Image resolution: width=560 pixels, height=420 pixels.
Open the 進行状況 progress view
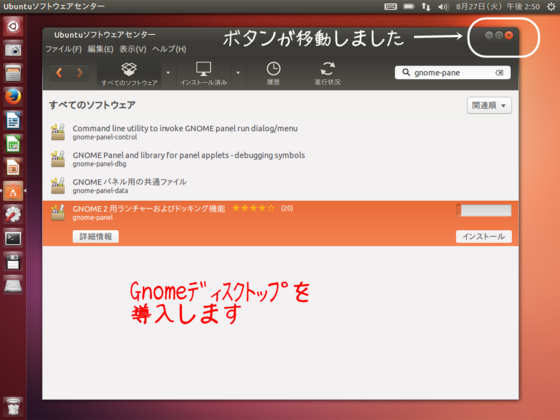327,74
